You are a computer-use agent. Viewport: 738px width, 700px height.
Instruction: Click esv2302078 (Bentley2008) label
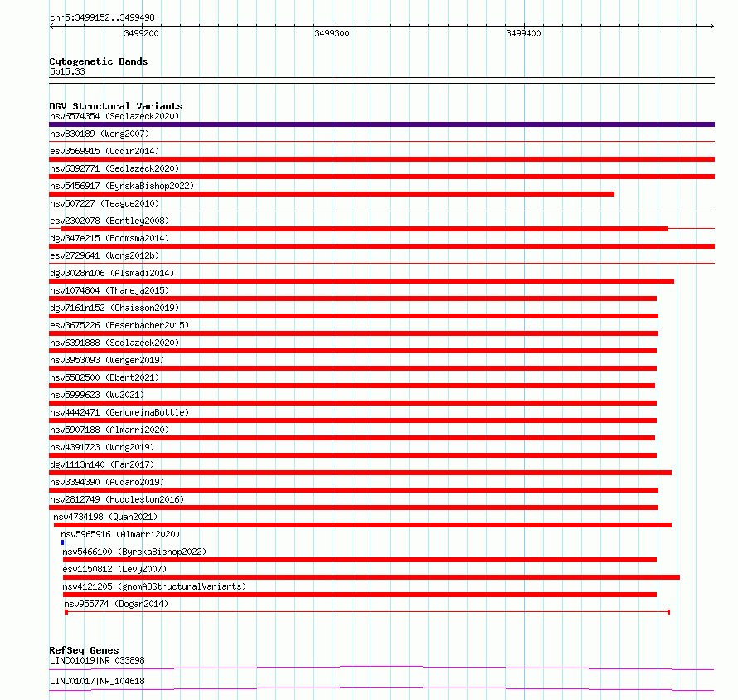pyautogui.click(x=109, y=221)
